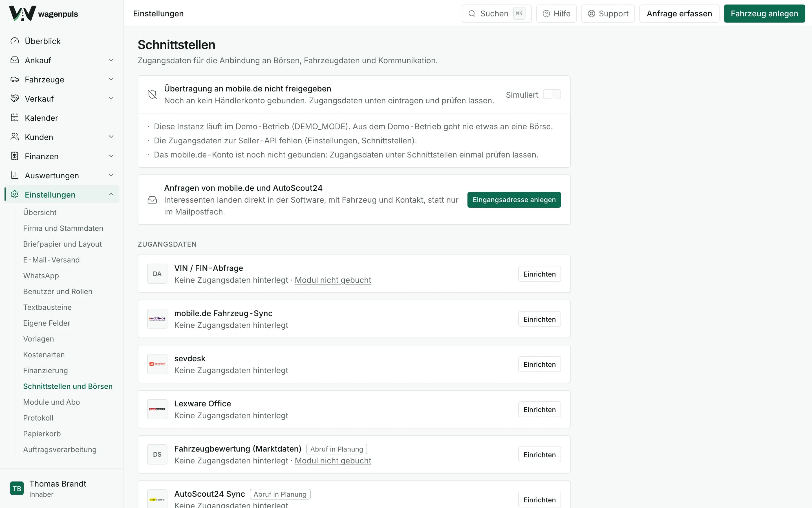812x508 pixels.
Task: Click the Kalender calendar icon
Action: click(x=15, y=118)
